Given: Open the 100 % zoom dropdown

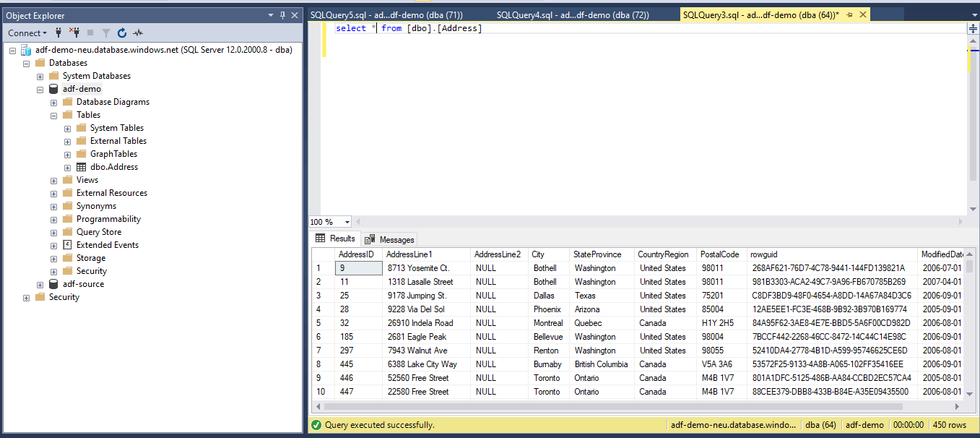Looking at the screenshot, I should pyautogui.click(x=347, y=223).
